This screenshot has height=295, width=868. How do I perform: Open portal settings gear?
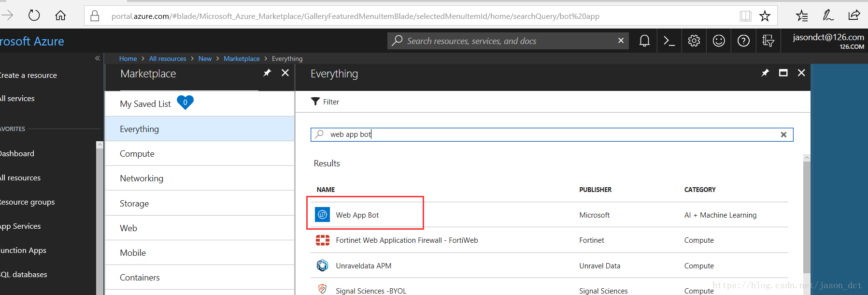[x=694, y=41]
